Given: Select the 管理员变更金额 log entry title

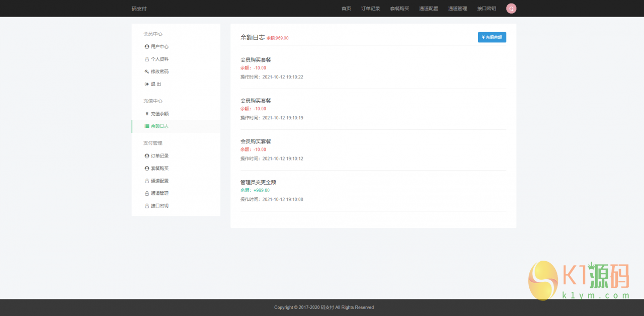Looking at the screenshot, I should 258,182.
